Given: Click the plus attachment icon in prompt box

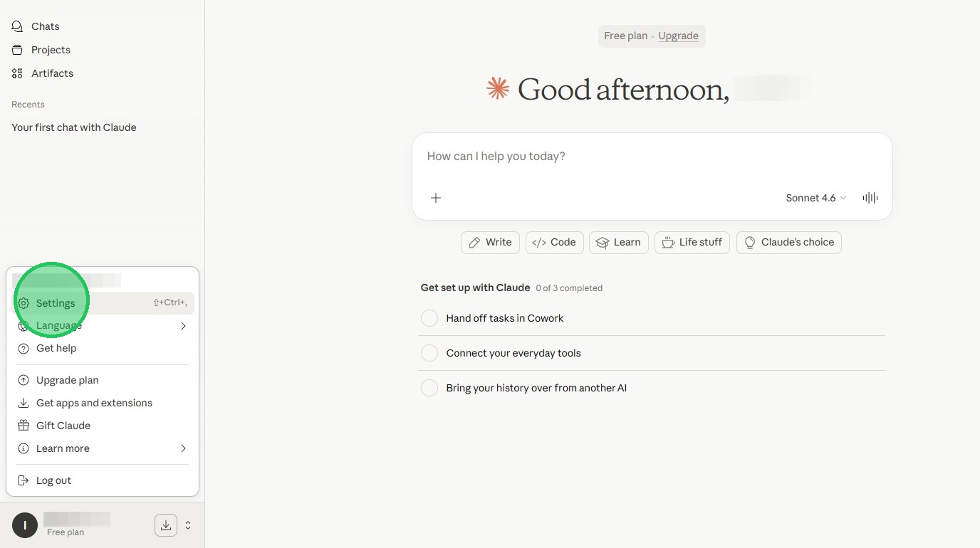Looking at the screenshot, I should (436, 198).
